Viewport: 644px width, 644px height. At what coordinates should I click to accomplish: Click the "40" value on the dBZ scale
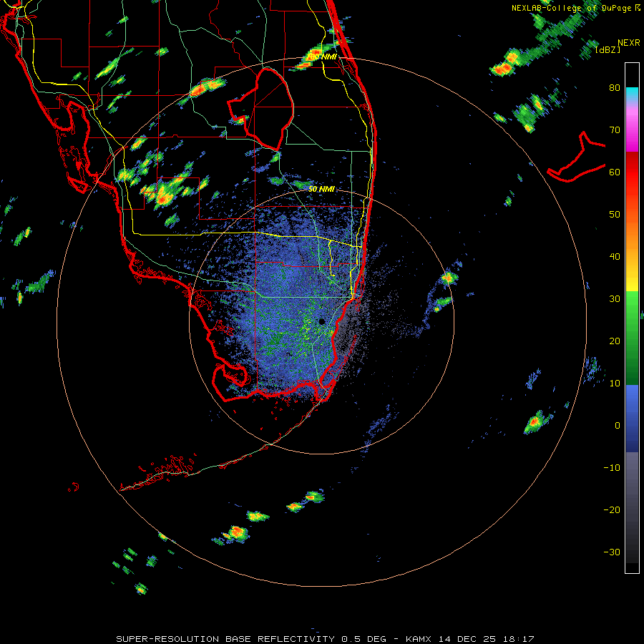pyautogui.click(x=615, y=257)
